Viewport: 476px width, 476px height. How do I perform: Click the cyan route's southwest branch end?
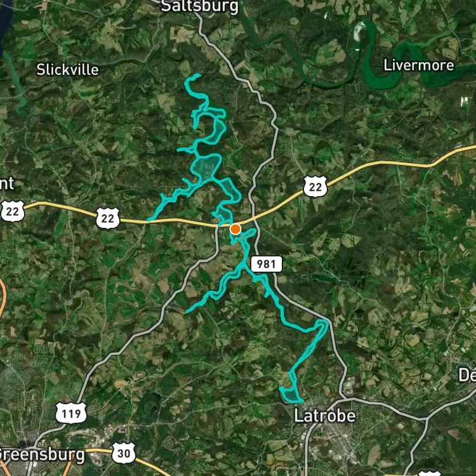pyautogui.click(x=188, y=311)
